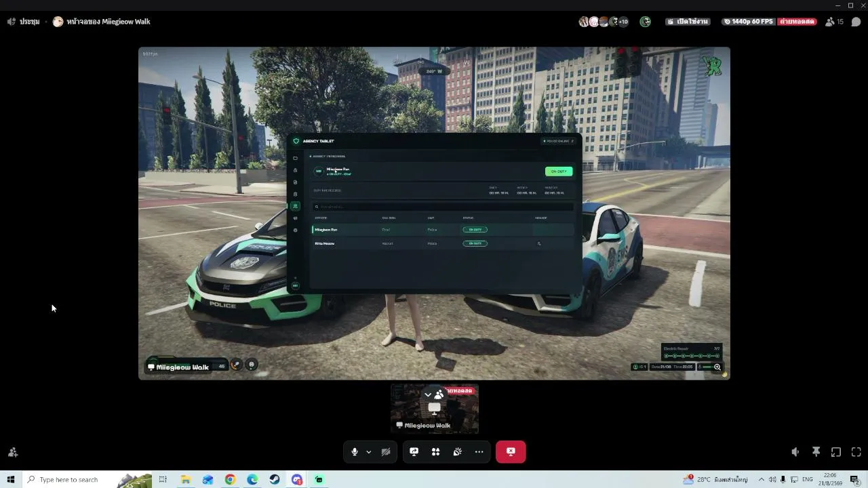Click the zoom magnifier on the stream
This screenshot has height=488, width=868.
717,367
